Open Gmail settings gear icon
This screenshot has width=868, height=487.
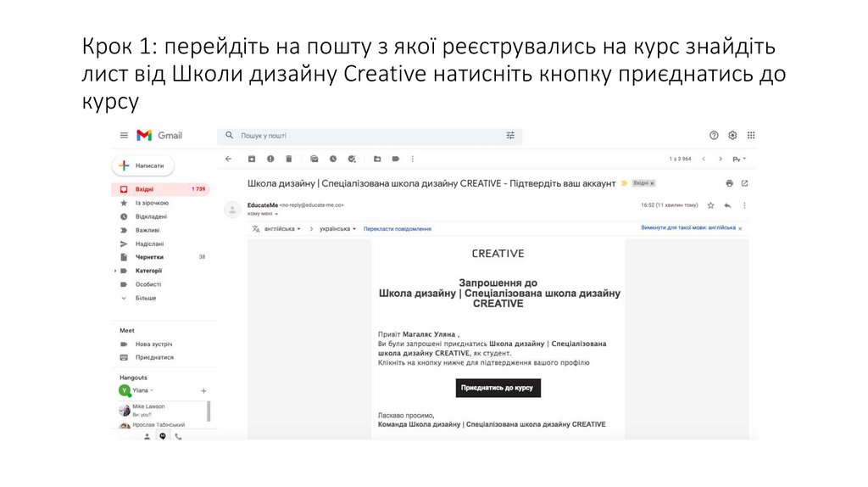[x=732, y=135]
